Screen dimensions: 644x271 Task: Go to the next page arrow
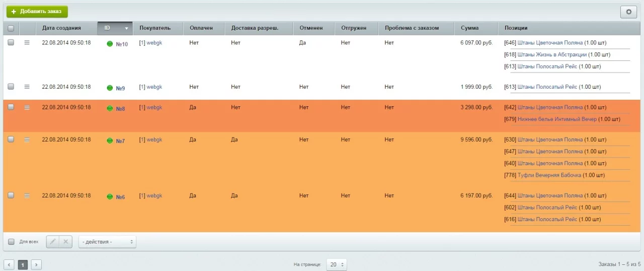click(36, 264)
